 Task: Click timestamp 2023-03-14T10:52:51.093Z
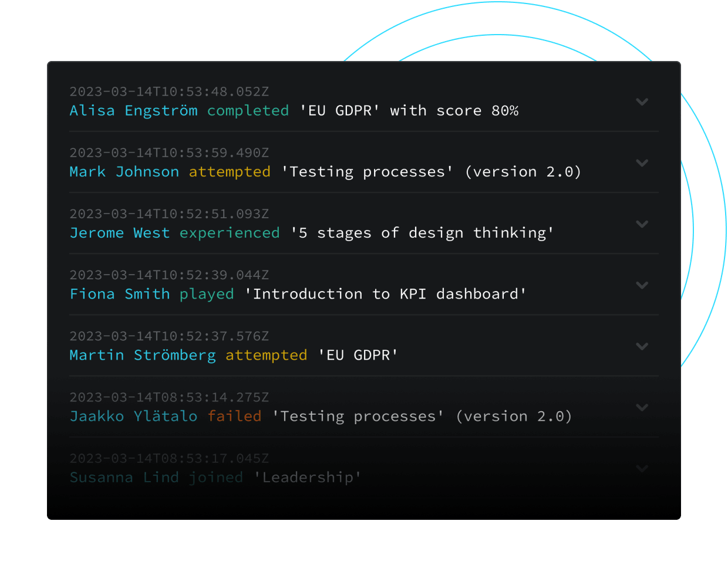click(169, 214)
